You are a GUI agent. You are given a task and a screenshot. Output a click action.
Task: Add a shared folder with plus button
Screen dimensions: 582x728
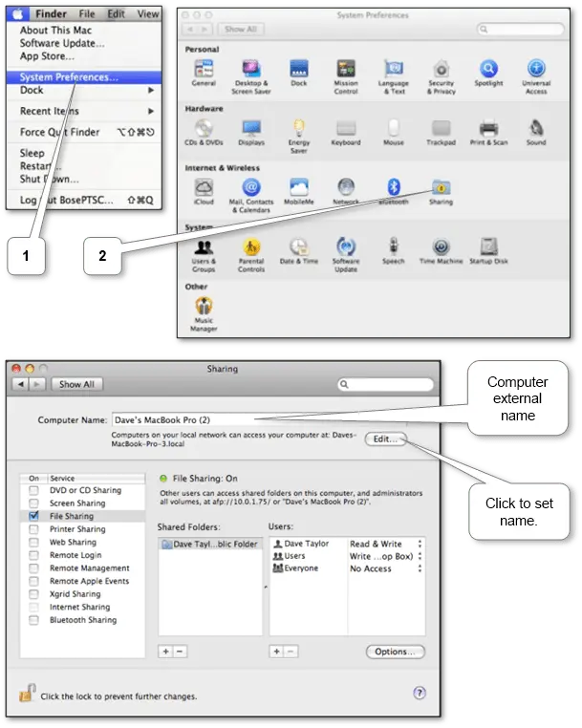coord(166,652)
